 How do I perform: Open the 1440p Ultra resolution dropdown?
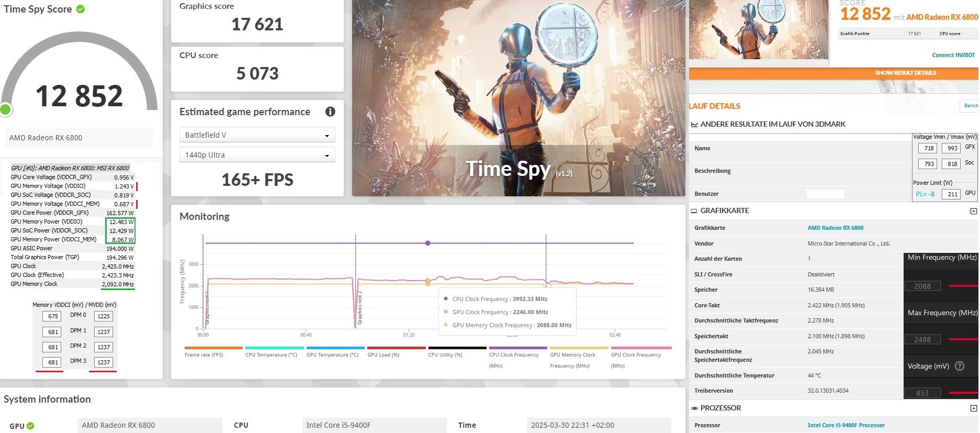tap(257, 155)
